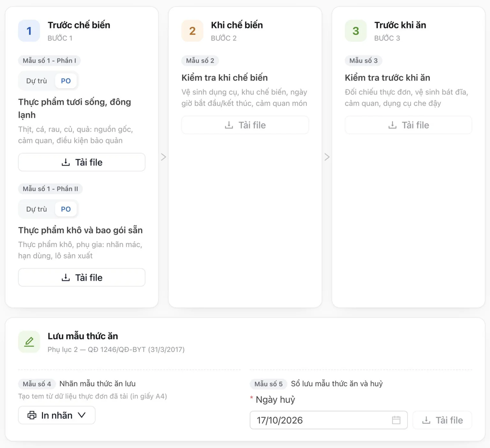Click Tải file next to the Ngày huỷ date

pos(442,420)
